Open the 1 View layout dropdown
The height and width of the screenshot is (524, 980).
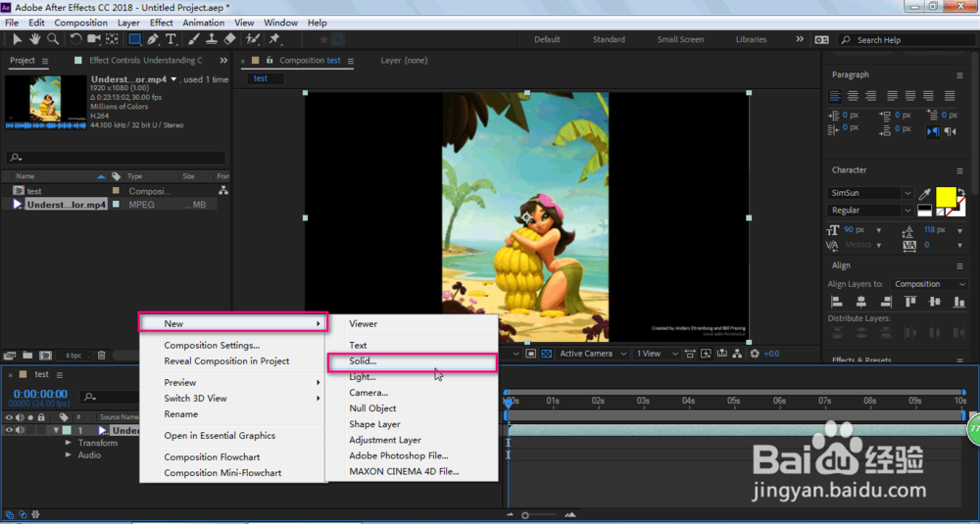(657, 354)
